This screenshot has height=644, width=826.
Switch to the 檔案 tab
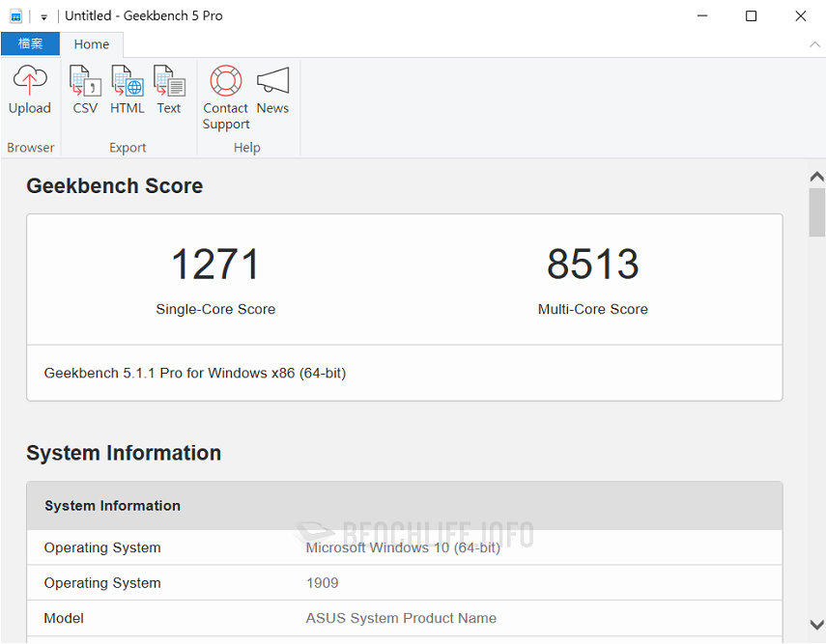[30, 43]
